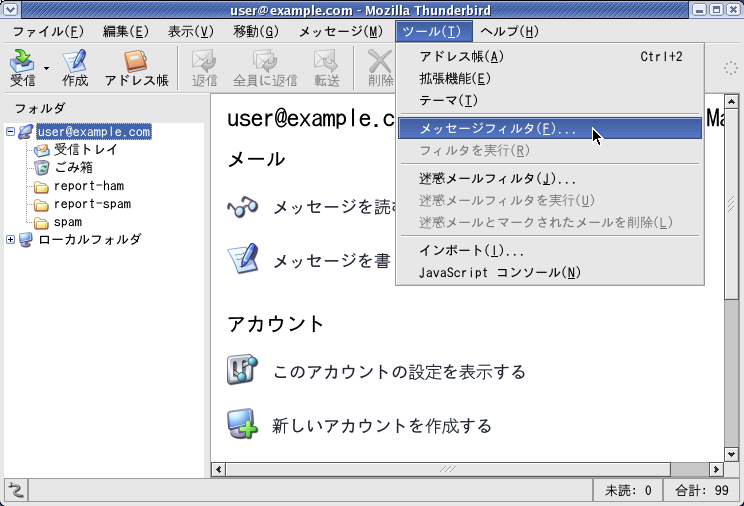Select メッセージフィルタ(F)... menu entry
Screen dimensions: 744x506
(x=550, y=129)
